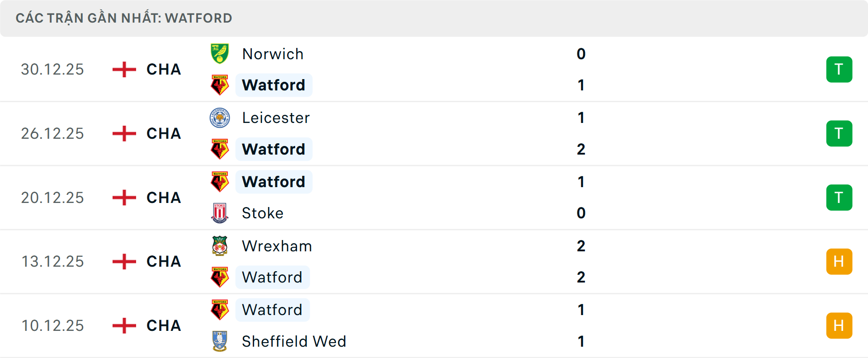Click the CHA label on the 20.12.25 row
This screenshot has width=868, height=358.
point(163,198)
